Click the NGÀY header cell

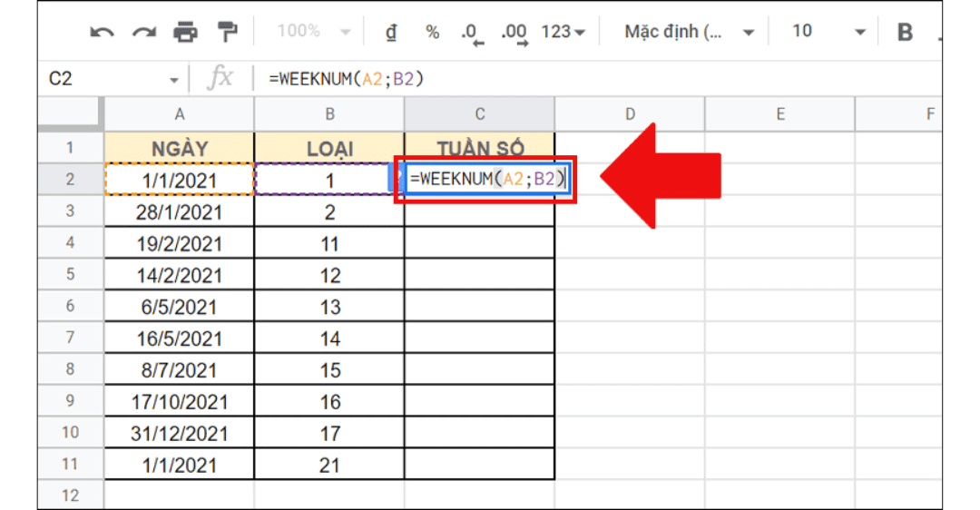pyautogui.click(x=180, y=148)
